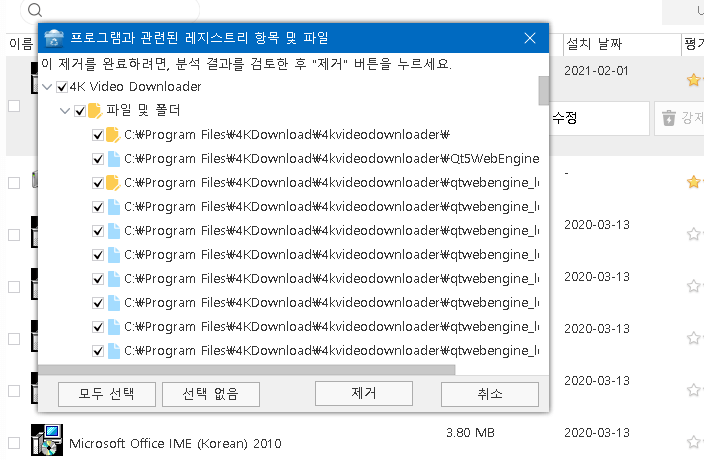Click the magnifier search icon
The width and height of the screenshot is (704, 460).
click(x=35, y=9)
